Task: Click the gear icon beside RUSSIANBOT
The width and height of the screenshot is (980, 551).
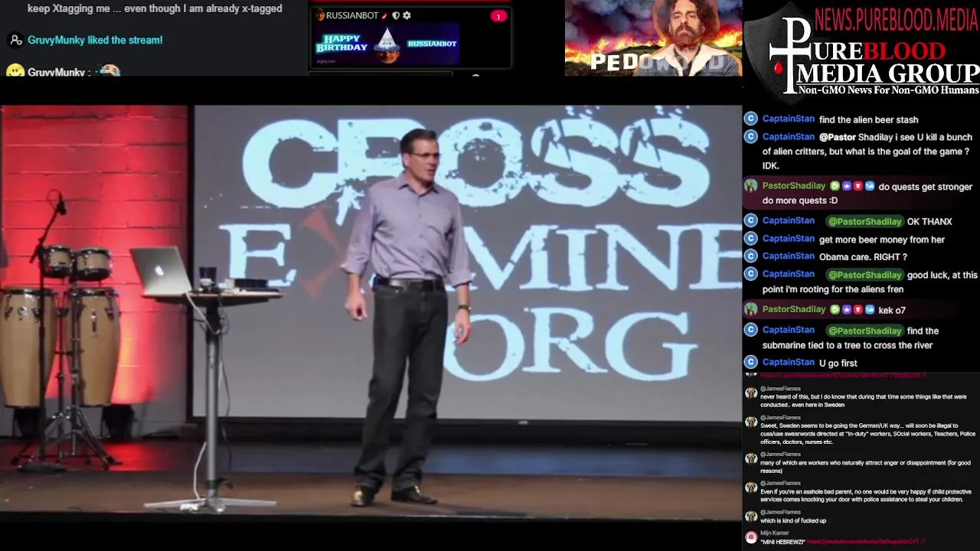Action: click(x=407, y=15)
